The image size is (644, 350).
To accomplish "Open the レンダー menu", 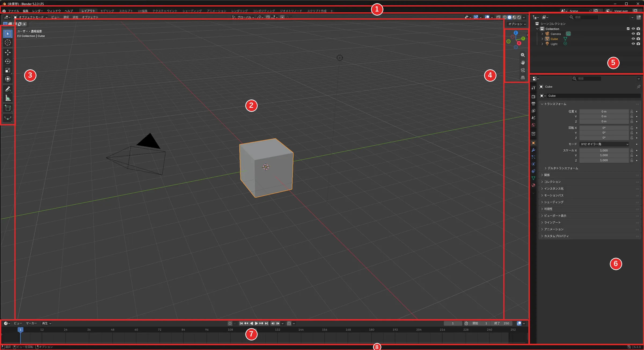I will click(x=38, y=11).
